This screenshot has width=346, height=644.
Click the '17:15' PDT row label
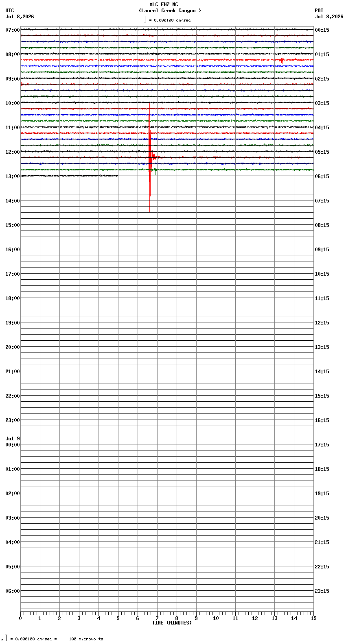click(x=322, y=444)
